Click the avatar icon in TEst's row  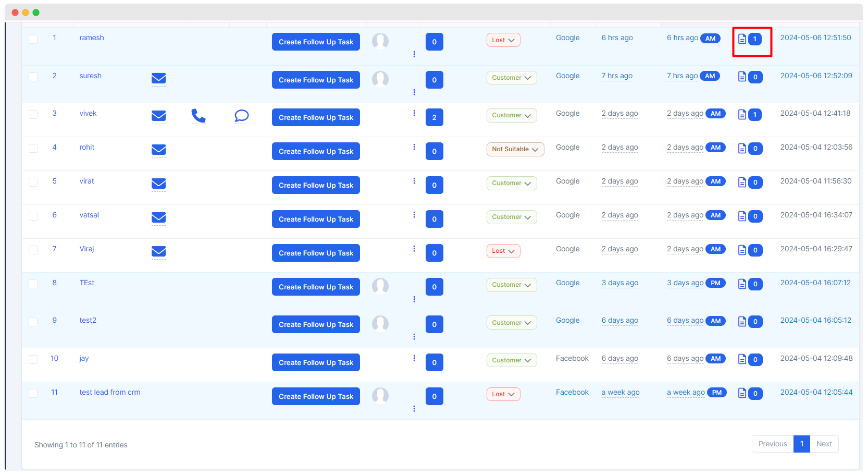click(380, 286)
